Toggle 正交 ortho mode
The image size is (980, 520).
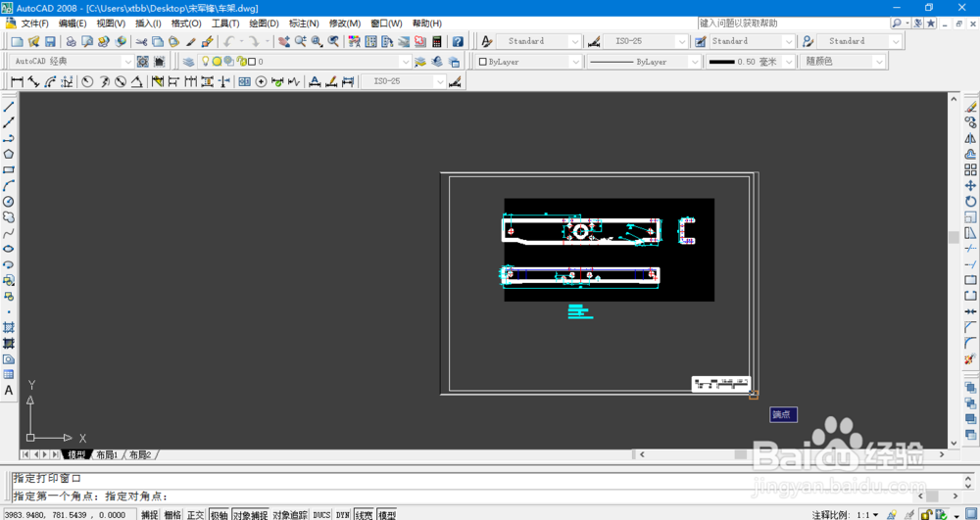point(196,515)
